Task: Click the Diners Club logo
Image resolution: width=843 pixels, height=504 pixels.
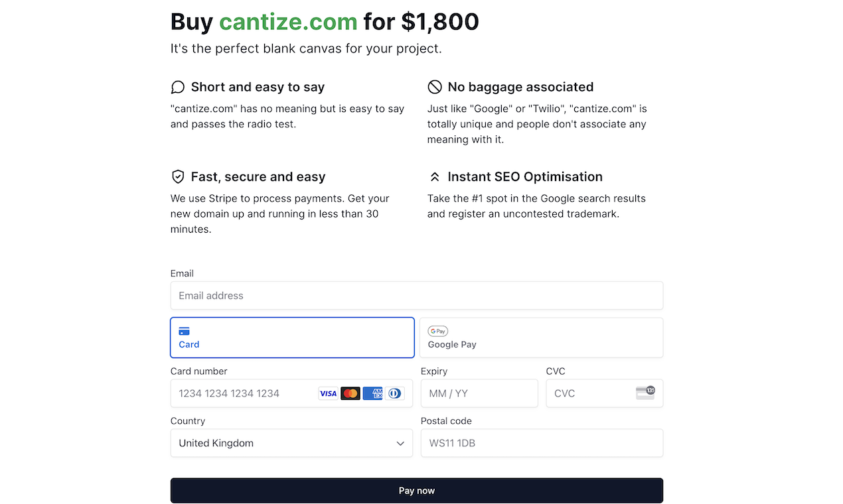Action: 395,393
